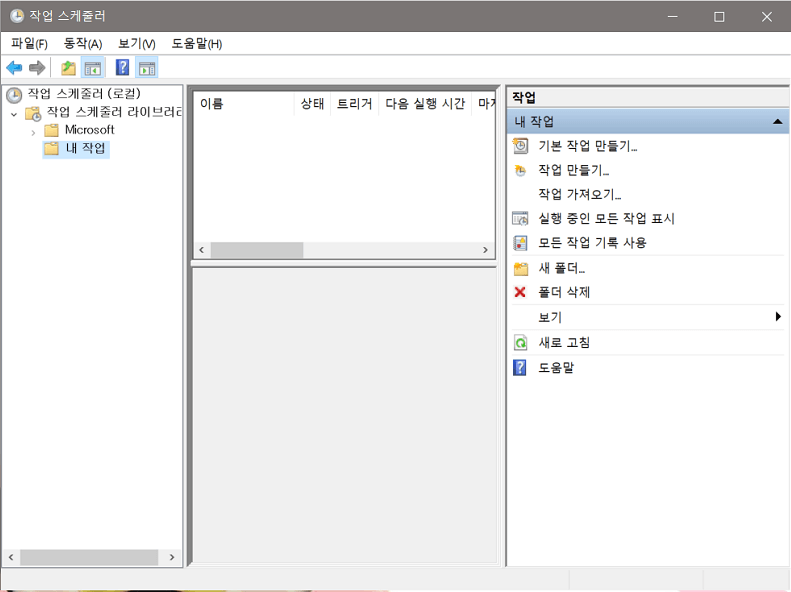Click task list scrollbar left arrow

point(202,250)
